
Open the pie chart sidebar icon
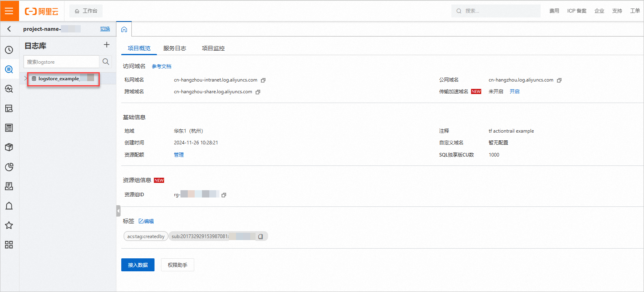point(9,167)
